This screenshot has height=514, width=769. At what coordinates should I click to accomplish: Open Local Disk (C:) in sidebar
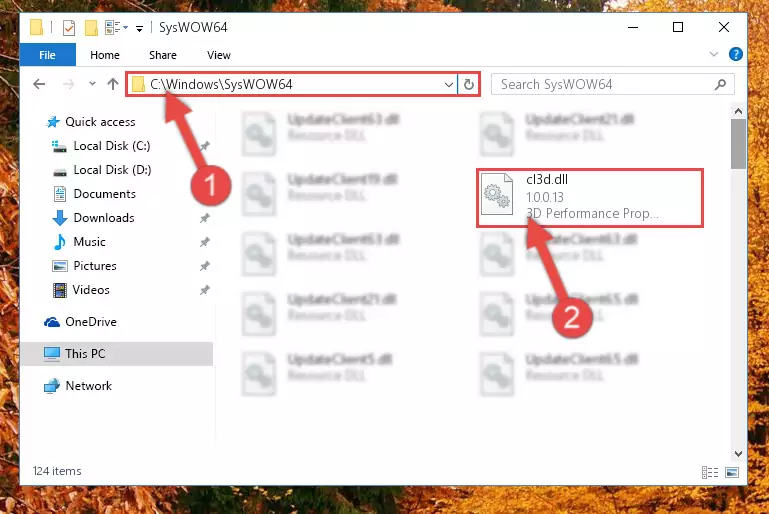pos(111,146)
